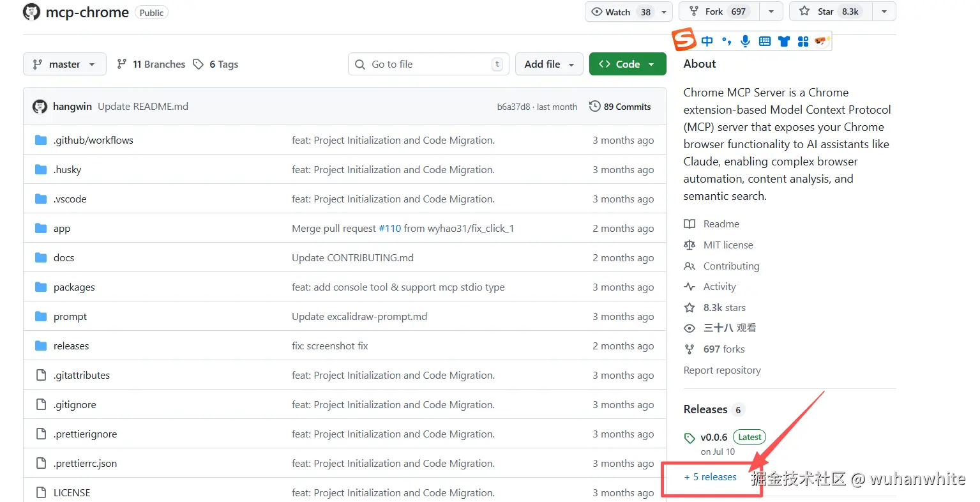Screen dimensions: 980x502
Task: Click 'Update excalidraw-prompt.md' commit message
Action: pos(359,316)
